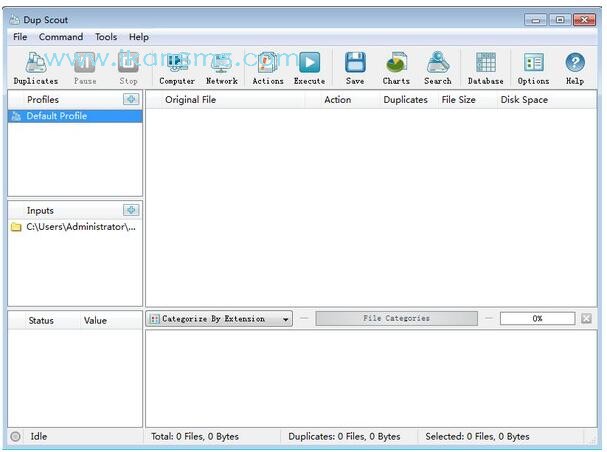Click the Status column header
Viewport: 607px width, 452px height.
point(41,321)
